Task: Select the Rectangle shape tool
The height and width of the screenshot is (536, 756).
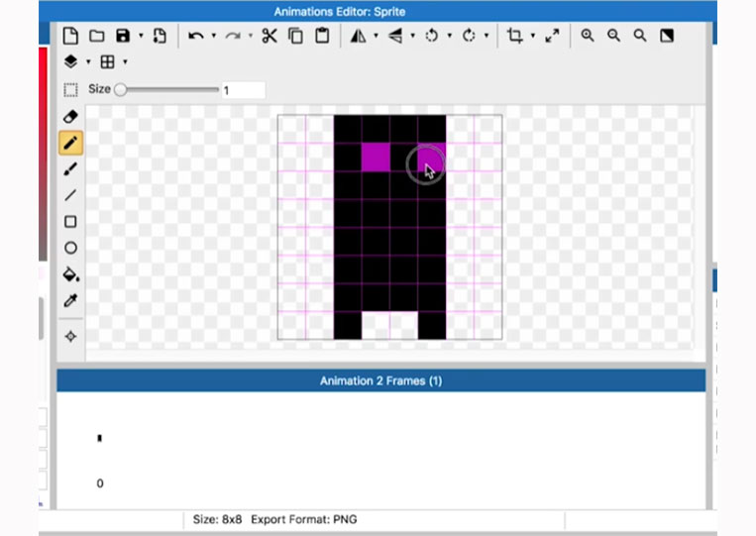Action: tap(70, 222)
